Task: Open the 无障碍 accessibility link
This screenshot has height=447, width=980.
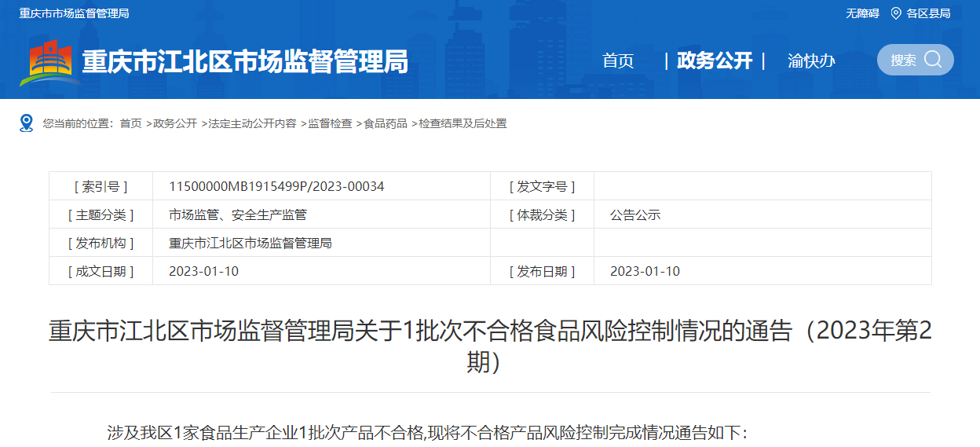Action: click(862, 13)
